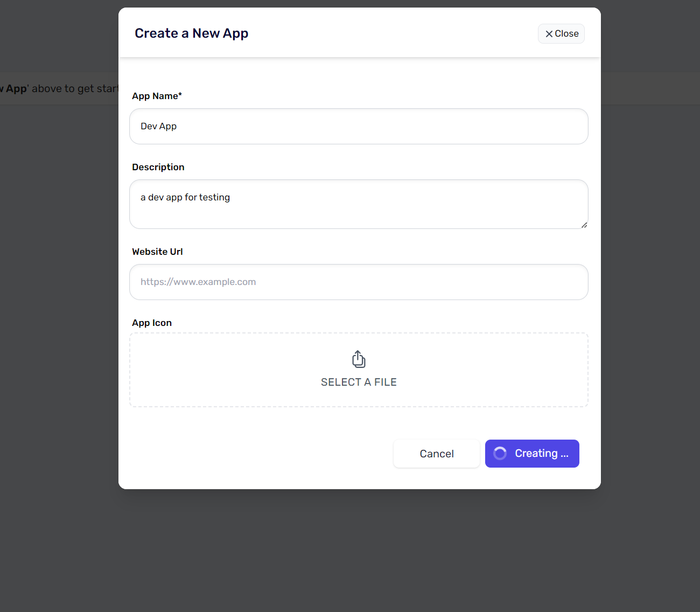Focus the App Name field containing Dev App
This screenshot has height=612, width=700.
point(359,127)
